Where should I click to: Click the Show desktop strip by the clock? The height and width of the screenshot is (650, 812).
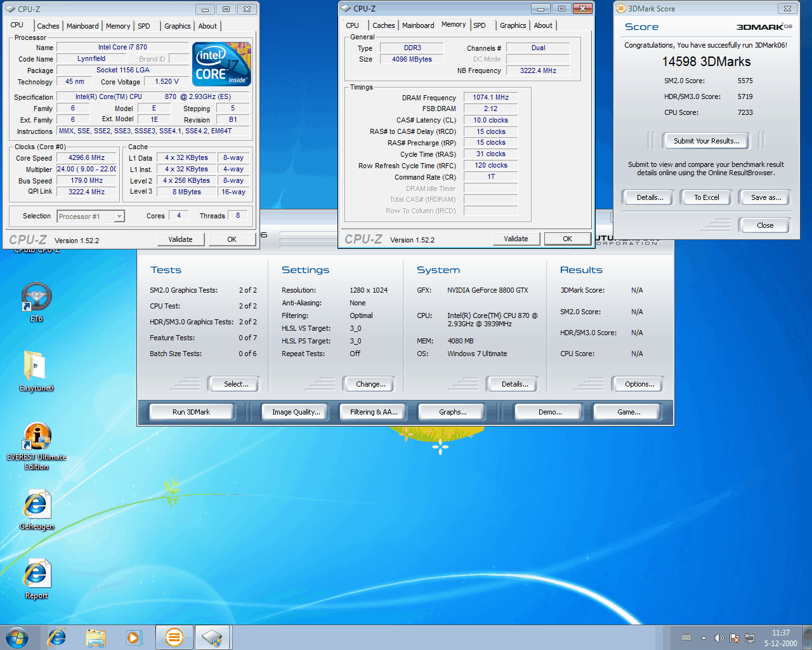point(807,637)
